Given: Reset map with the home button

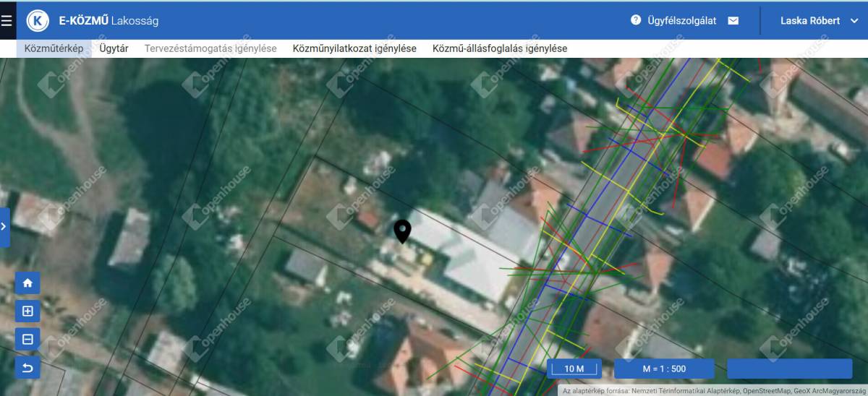Looking at the screenshot, I should pos(27,283).
